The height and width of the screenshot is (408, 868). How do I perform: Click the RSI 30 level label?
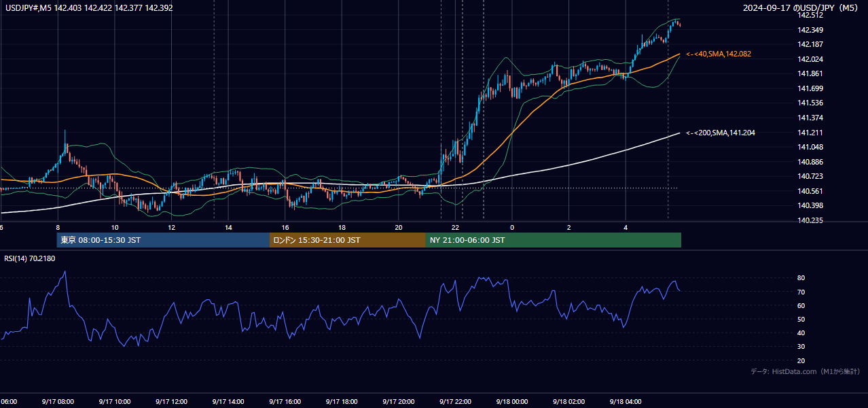801,346
